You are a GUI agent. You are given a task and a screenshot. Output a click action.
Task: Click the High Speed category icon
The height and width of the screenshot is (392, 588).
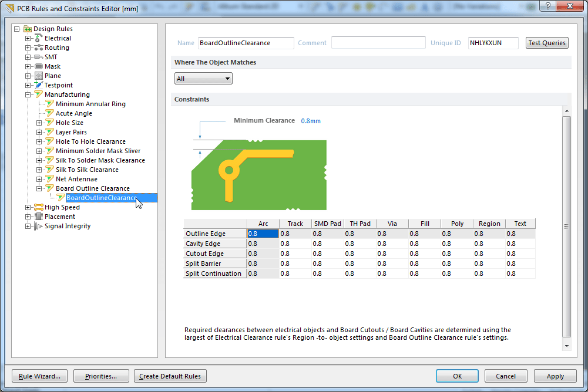(x=38, y=207)
